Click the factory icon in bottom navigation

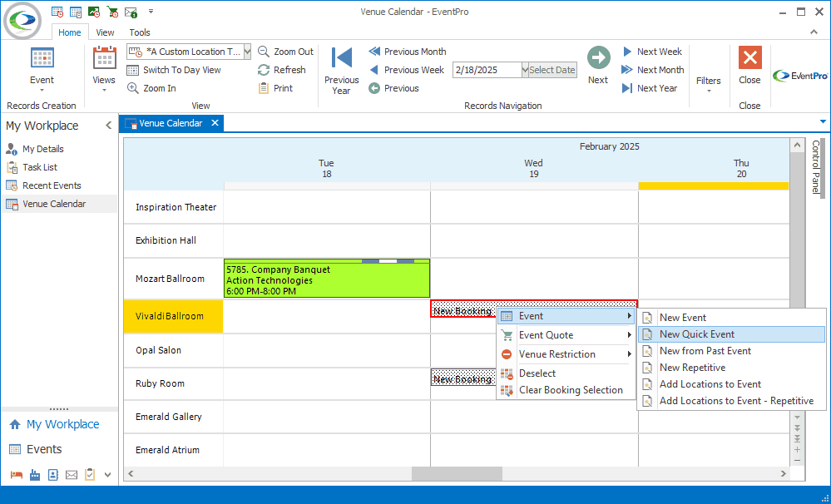coord(35,475)
